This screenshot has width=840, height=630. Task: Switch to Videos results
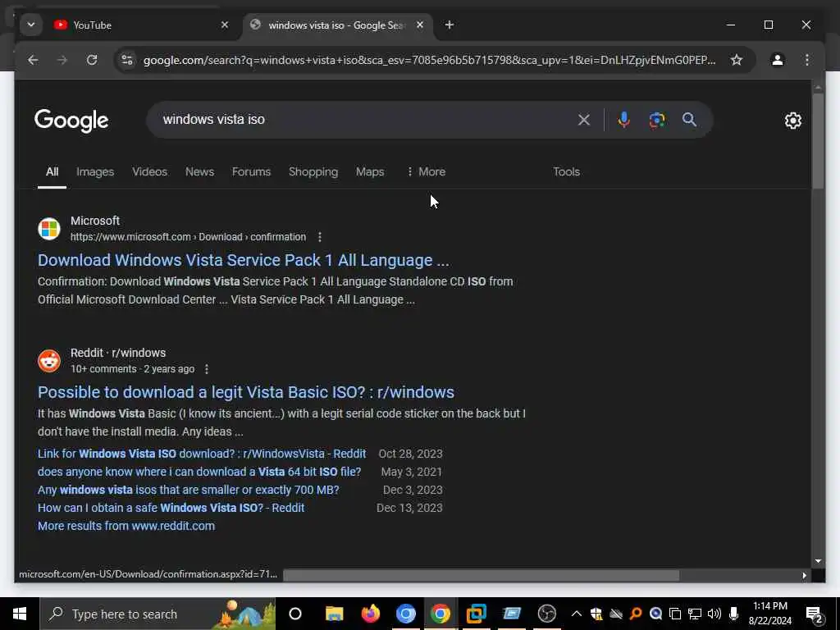click(149, 172)
